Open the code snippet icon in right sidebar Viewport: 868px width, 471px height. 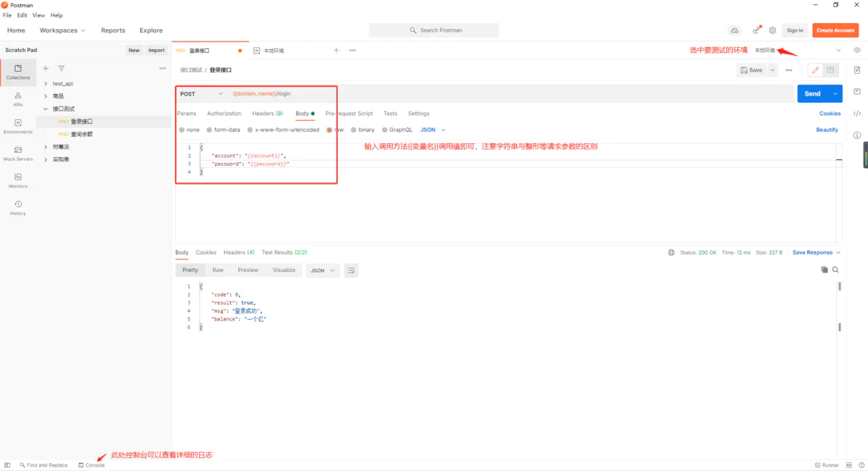(857, 114)
